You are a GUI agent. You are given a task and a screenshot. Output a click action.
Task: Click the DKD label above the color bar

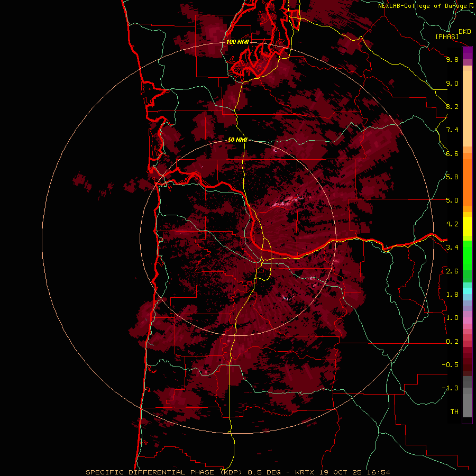coord(465,32)
